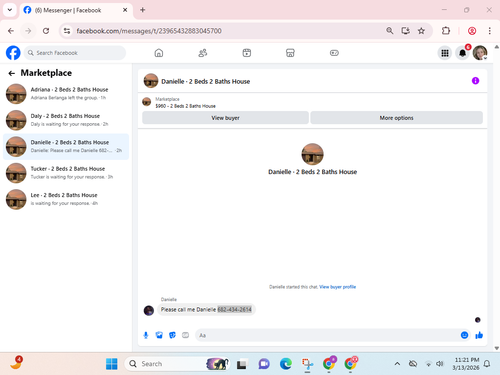Click the Aa message input field
The height and width of the screenshot is (375, 500).
(327, 335)
